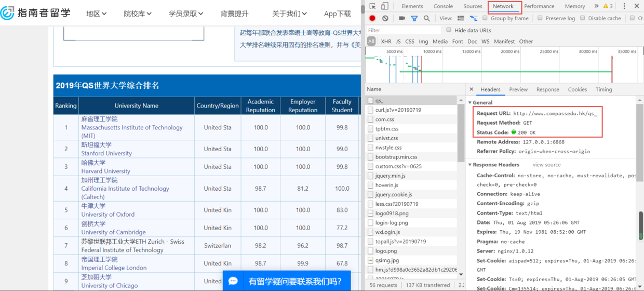Open the App下载 nav link
644x291 pixels.
[x=338, y=14]
